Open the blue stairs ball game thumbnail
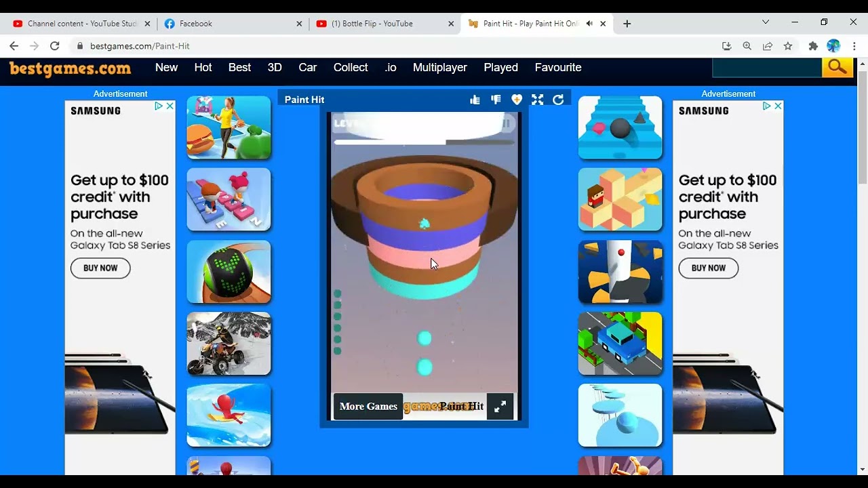This screenshot has width=868, height=488. tap(620, 127)
